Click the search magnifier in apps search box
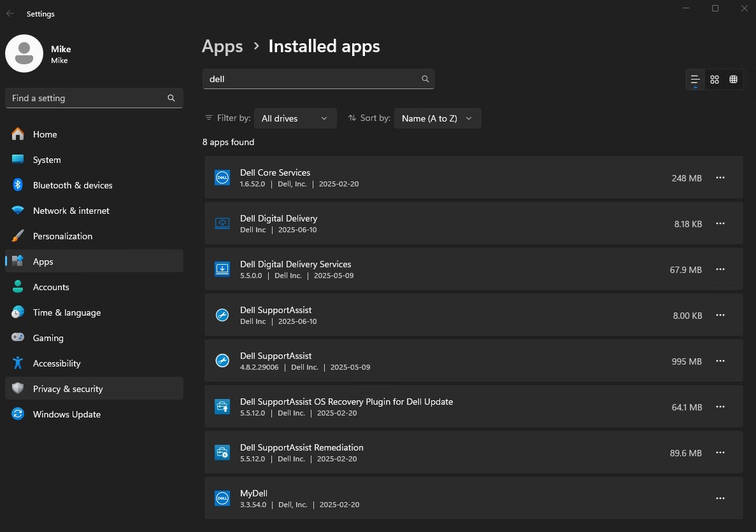 click(425, 79)
